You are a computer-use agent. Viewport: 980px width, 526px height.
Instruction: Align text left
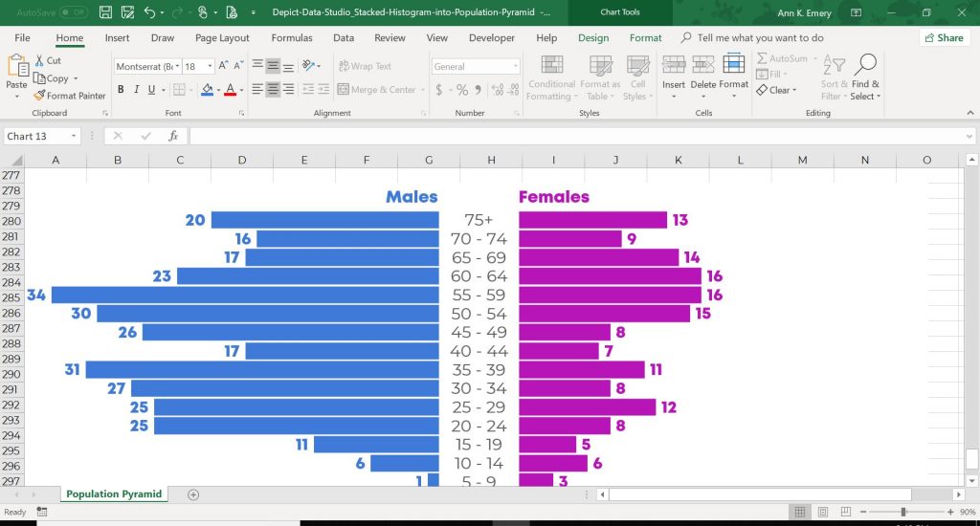point(257,89)
